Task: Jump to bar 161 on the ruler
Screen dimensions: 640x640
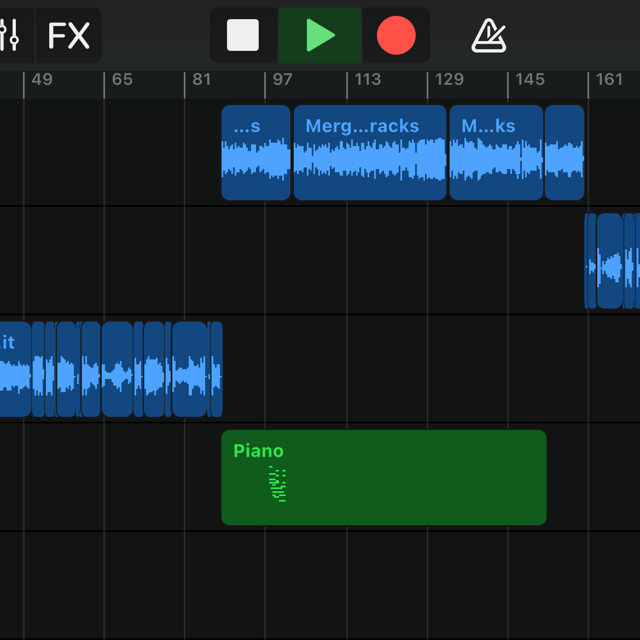Action: [609, 80]
